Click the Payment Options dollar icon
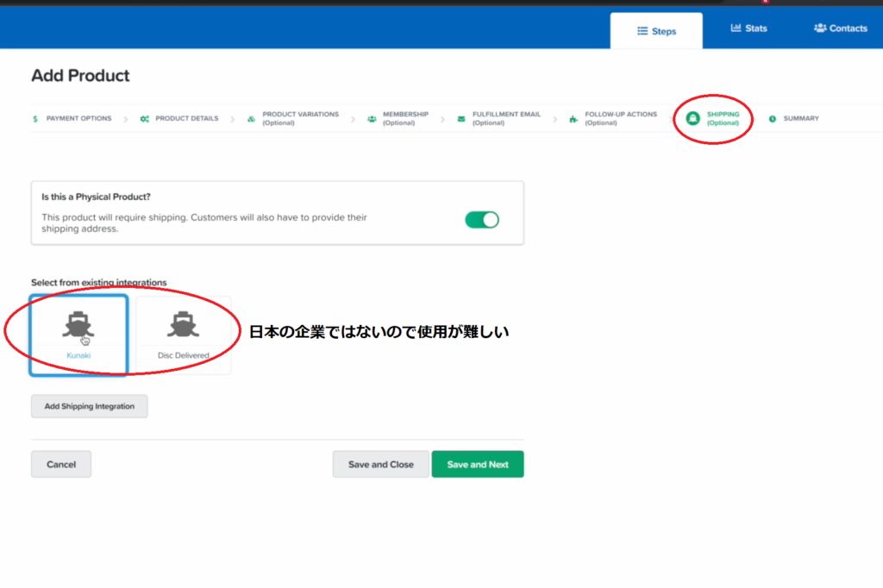Screen dimensions: 883x588 point(35,119)
